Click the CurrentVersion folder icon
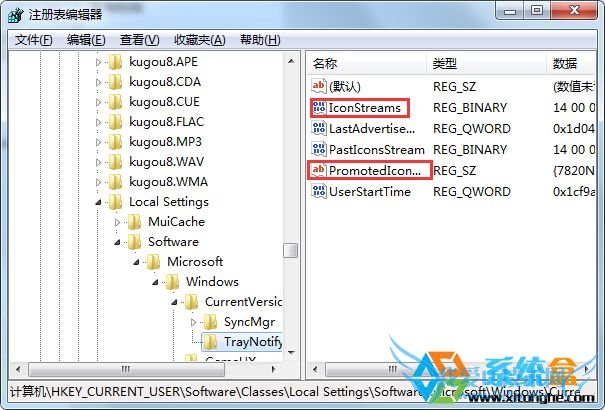The width and height of the screenshot is (605, 410). click(191, 302)
